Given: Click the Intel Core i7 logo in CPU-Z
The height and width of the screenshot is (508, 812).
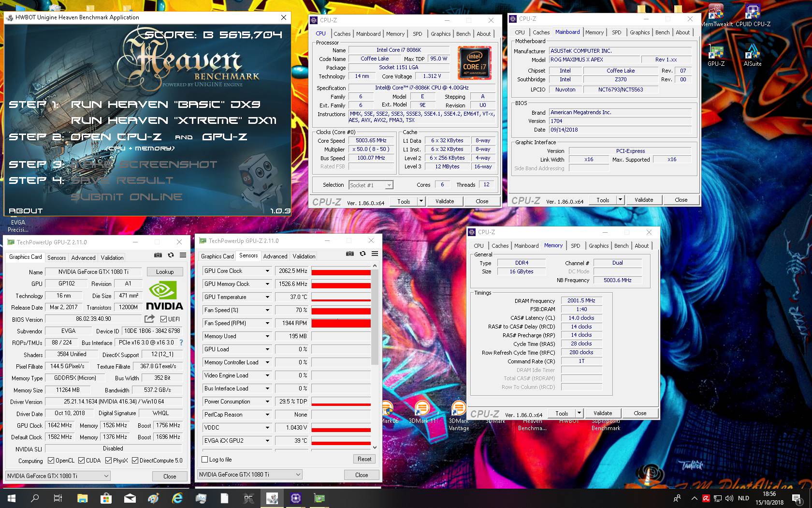Looking at the screenshot, I should tap(475, 63).
